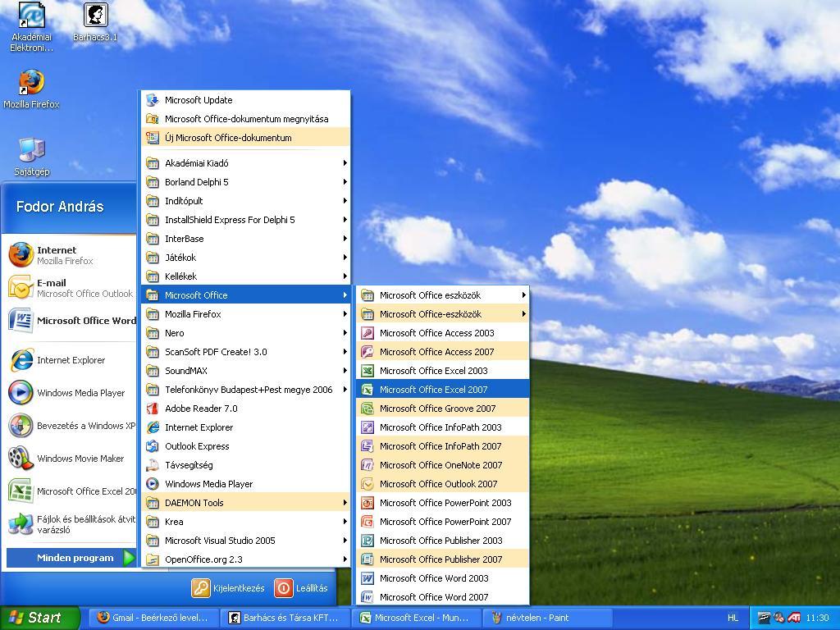This screenshot has height=630, width=840.
Task: Click the Outlook Express icon
Action: [153, 446]
